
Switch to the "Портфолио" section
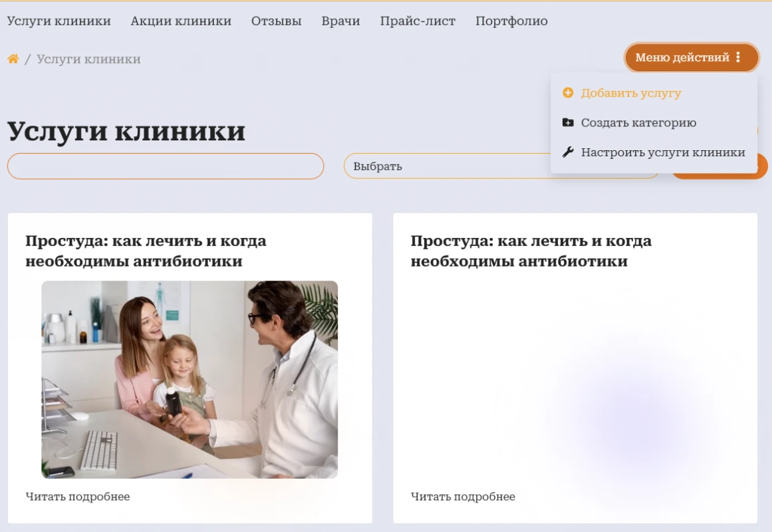tap(511, 21)
